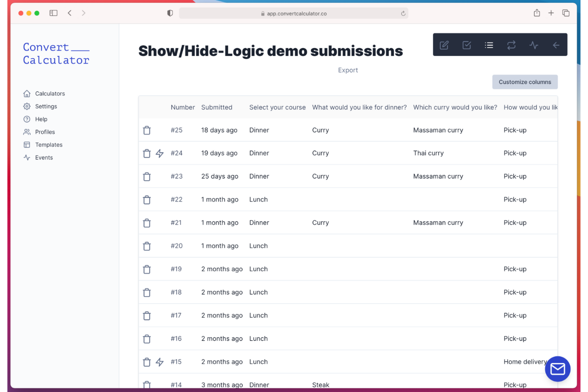This screenshot has height=392, width=588.
Task: Select the edit calculator icon in the dark toolbar
Action: (x=444, y=45)
